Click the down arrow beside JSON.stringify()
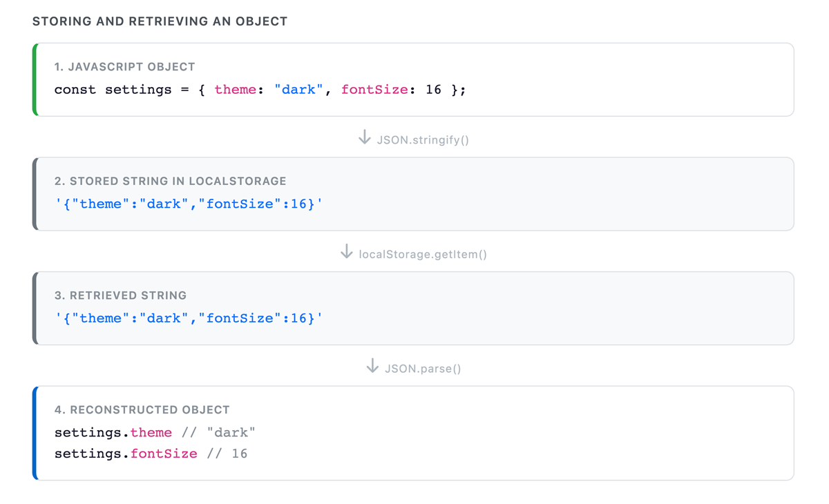This screenshot has height=504, width=829. [x=365, y=138]
